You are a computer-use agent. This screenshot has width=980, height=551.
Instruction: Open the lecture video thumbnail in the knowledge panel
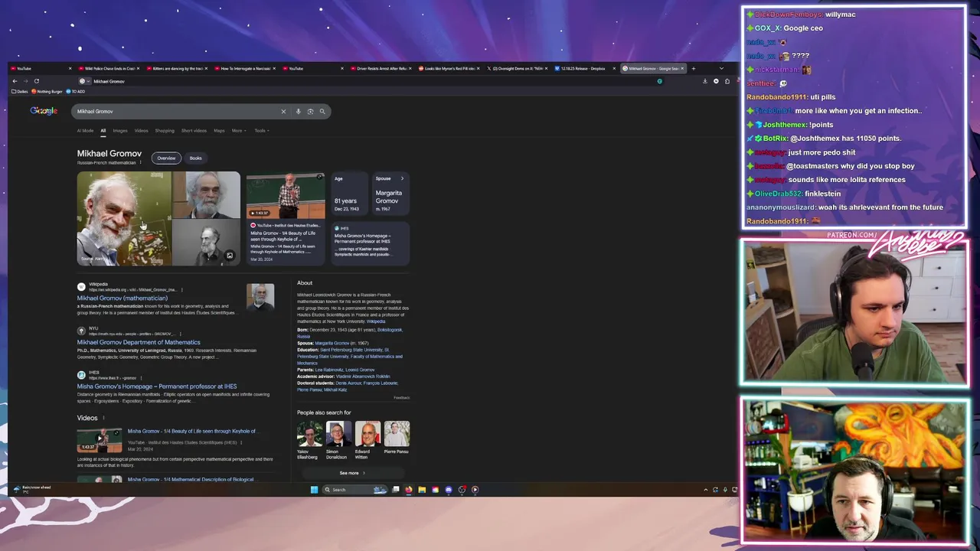pos(286,195)
